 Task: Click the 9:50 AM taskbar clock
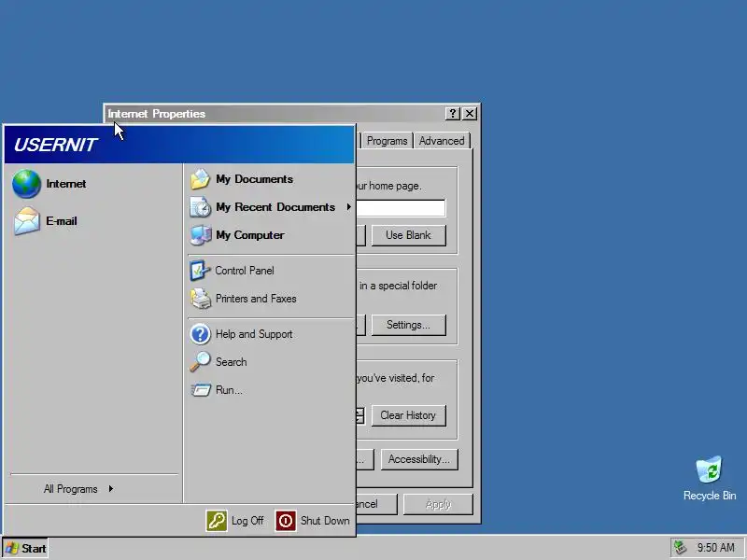[x=715, y=548]
